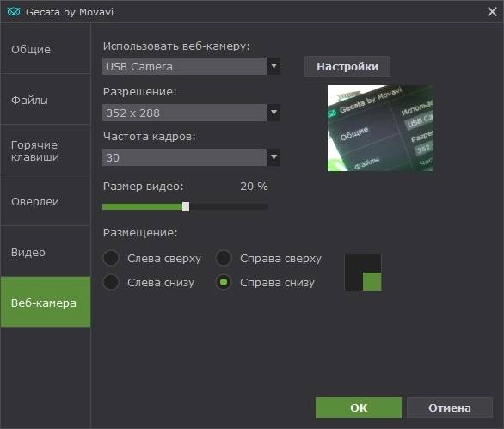Close the Gecata settings window
This screenshot has height=429, width=504.
pyautogui.click(x=492, y=12)
